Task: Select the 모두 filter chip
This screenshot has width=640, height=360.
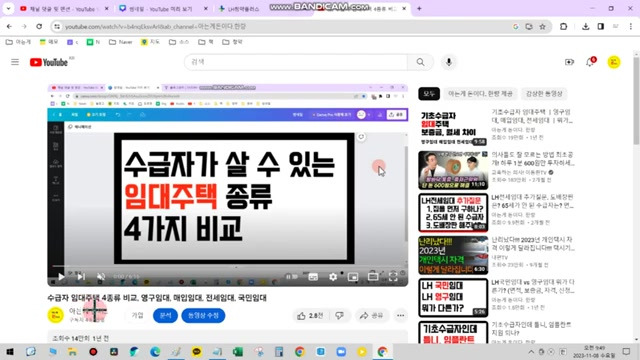Action: click(429, 93)
